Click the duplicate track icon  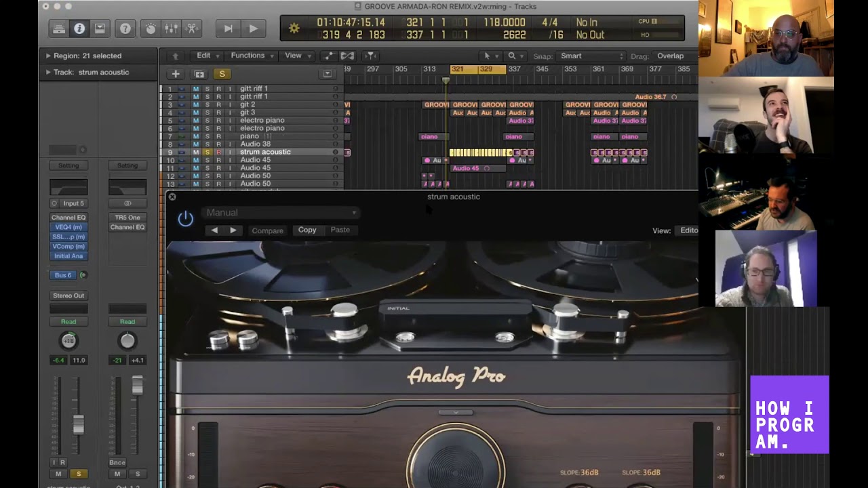pyautogui.click(x=199, y=74)
